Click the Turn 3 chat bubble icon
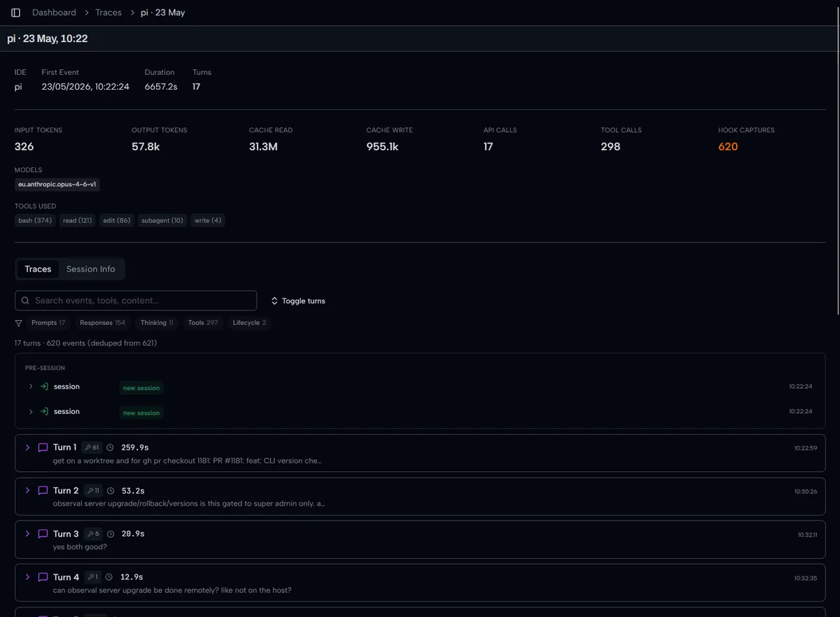This screenshot has width=840, height=617. 43,534
